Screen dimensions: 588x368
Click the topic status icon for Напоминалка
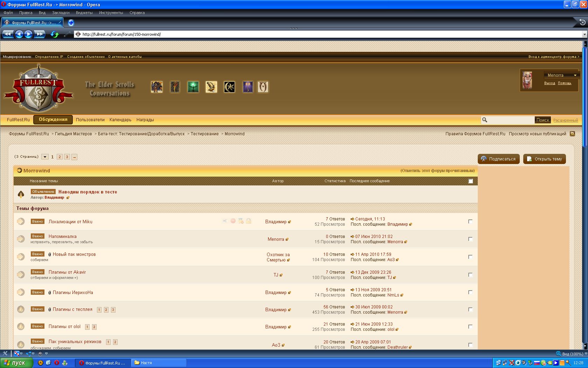click(x=21, y=239)
